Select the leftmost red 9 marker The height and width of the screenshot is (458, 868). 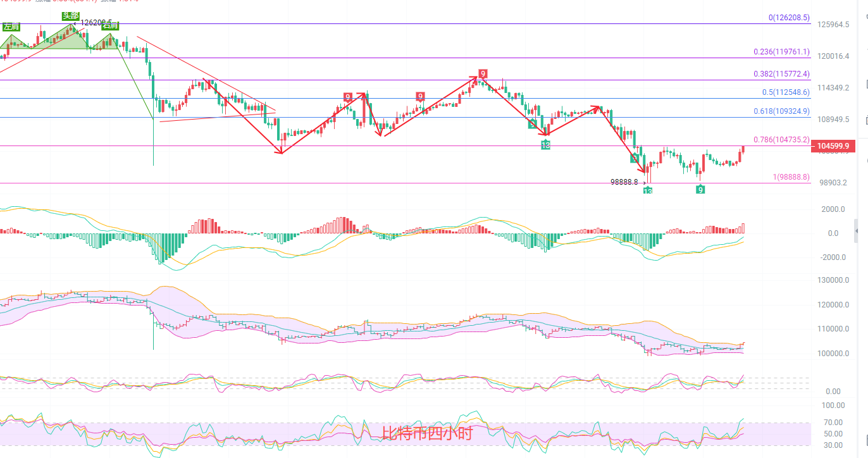348,97
